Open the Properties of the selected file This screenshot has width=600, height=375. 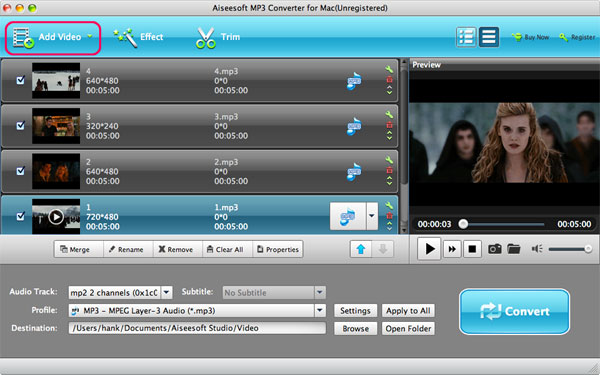[x=278, y=249]
